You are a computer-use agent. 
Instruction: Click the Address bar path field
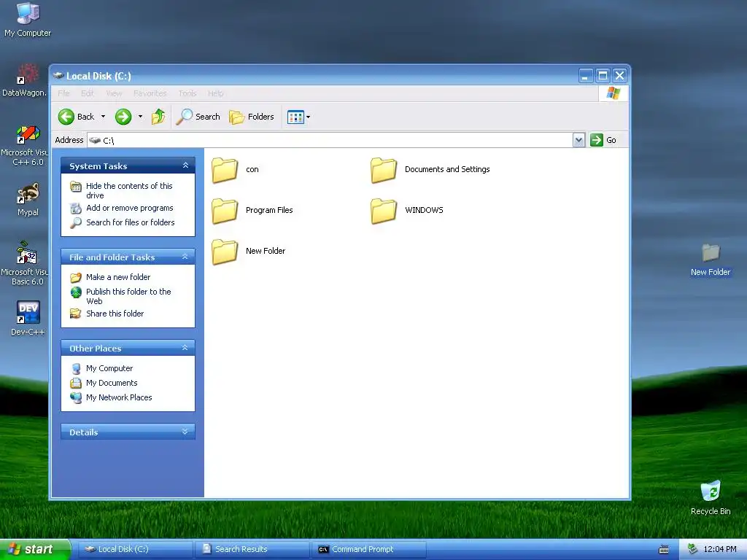[x=330, y=140]
